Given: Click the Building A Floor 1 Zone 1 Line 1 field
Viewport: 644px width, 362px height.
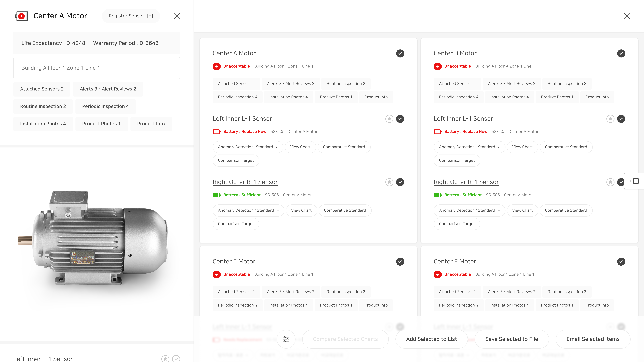Looking at the screenshot, I should point(97,68).
